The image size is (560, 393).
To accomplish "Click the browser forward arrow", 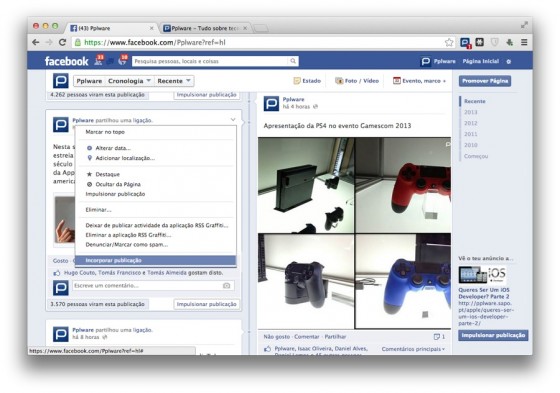I will 49,43.
